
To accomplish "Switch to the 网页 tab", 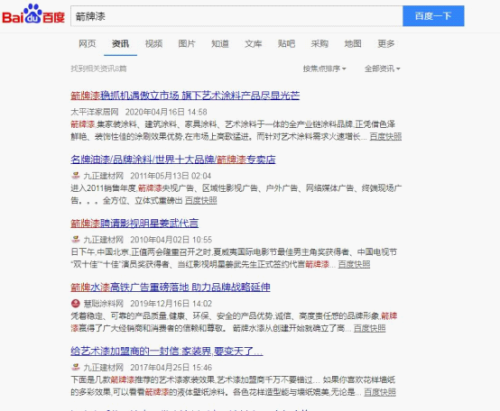I will [87, 44].
